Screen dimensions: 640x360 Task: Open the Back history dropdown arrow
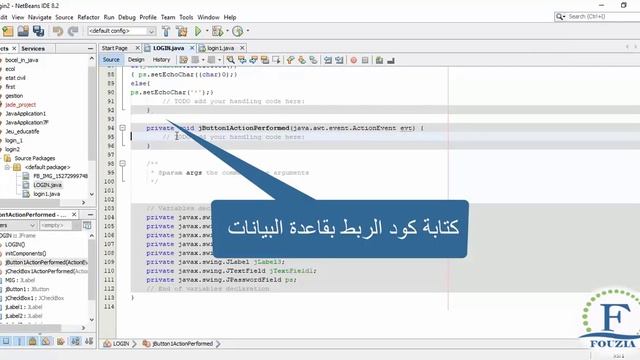tap(203, 60)
